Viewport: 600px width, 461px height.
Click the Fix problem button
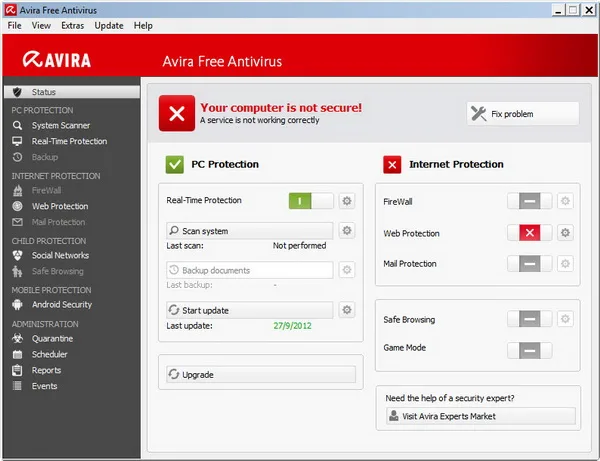tap(523, 114)
